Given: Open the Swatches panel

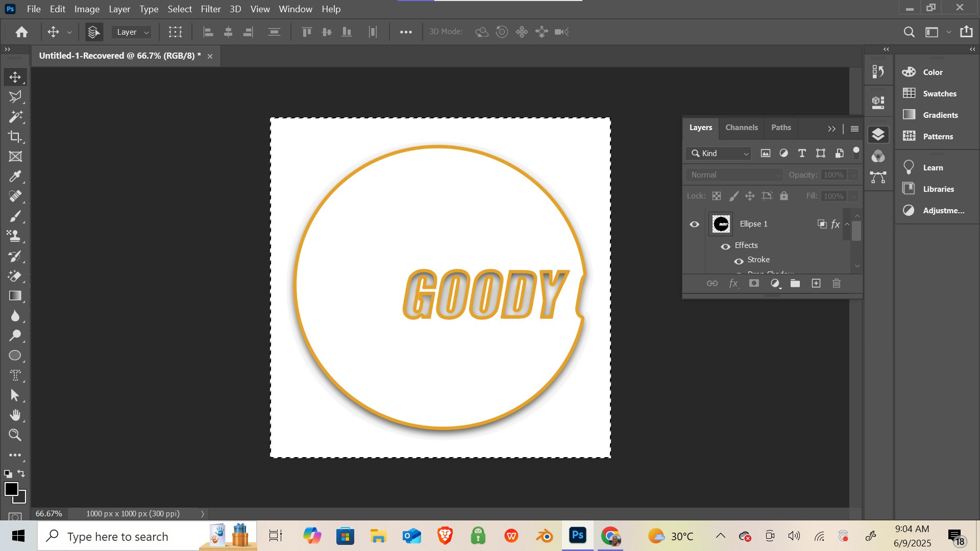Looking at the screenshot, I should [x=939, y=94].
